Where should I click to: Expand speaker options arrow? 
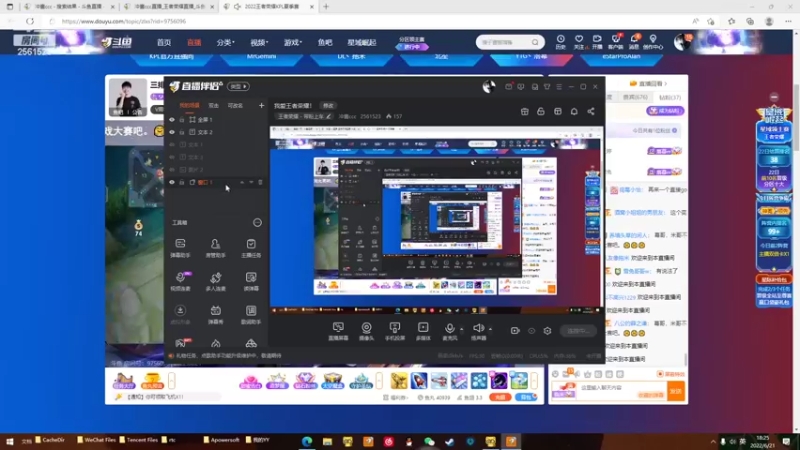point(490,329)
